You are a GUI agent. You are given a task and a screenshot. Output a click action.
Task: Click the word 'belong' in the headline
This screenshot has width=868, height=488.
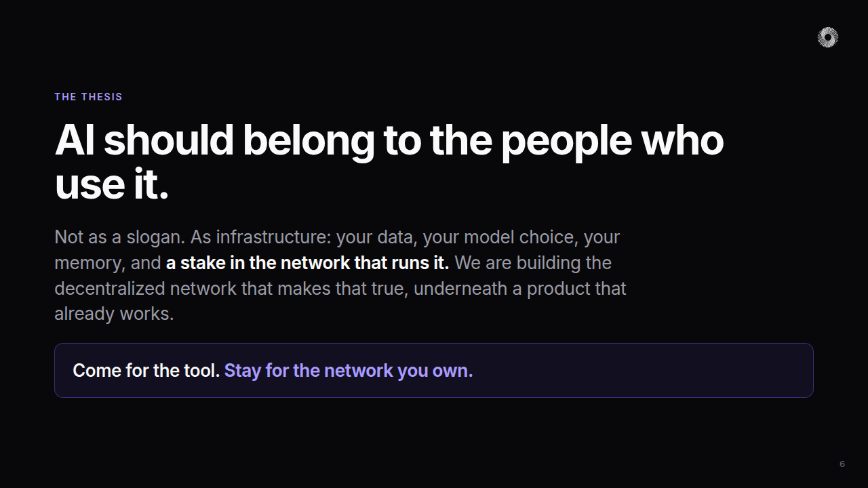click(309, 140)
